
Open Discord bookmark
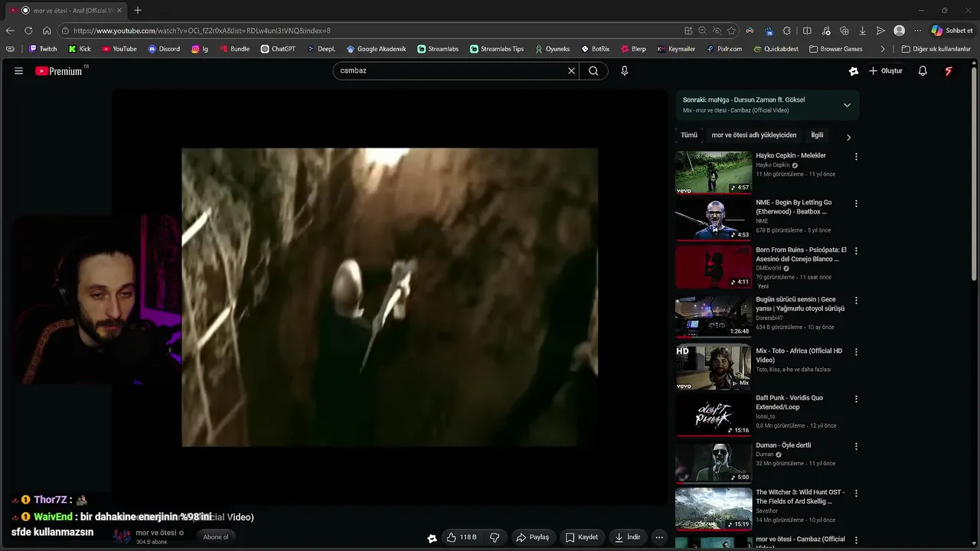164,49
